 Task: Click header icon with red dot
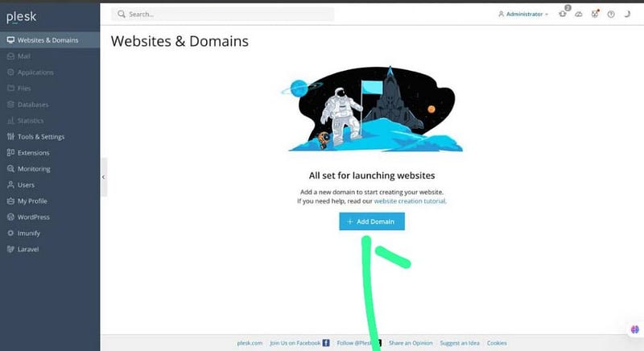(595, 14)
